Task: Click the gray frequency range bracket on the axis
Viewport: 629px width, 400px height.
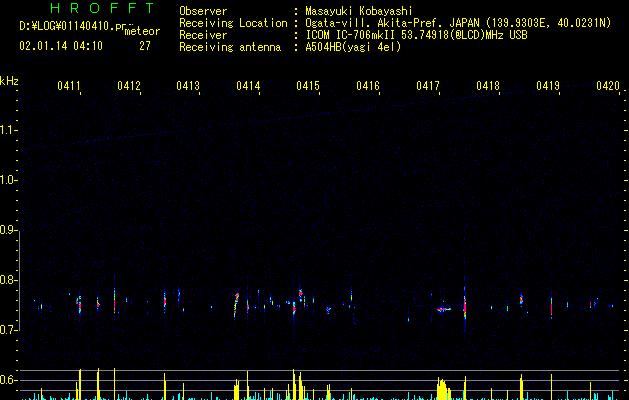Action: click(19, 280)
